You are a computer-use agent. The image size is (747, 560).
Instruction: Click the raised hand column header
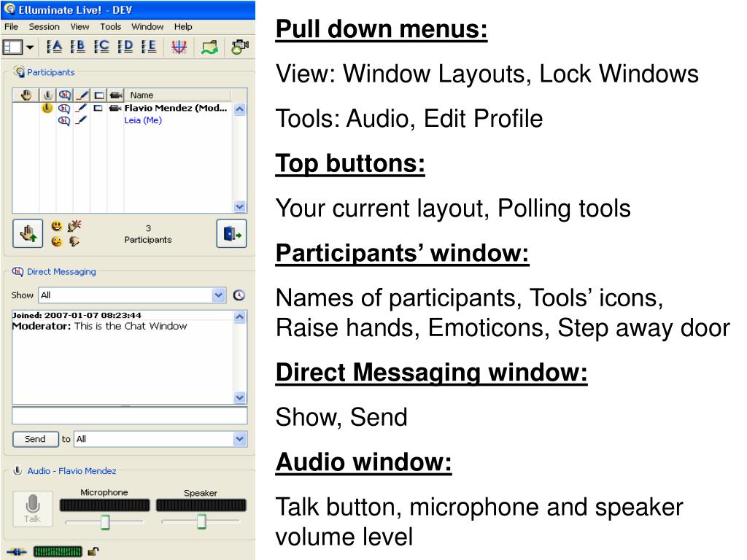[x=26, y=95]
